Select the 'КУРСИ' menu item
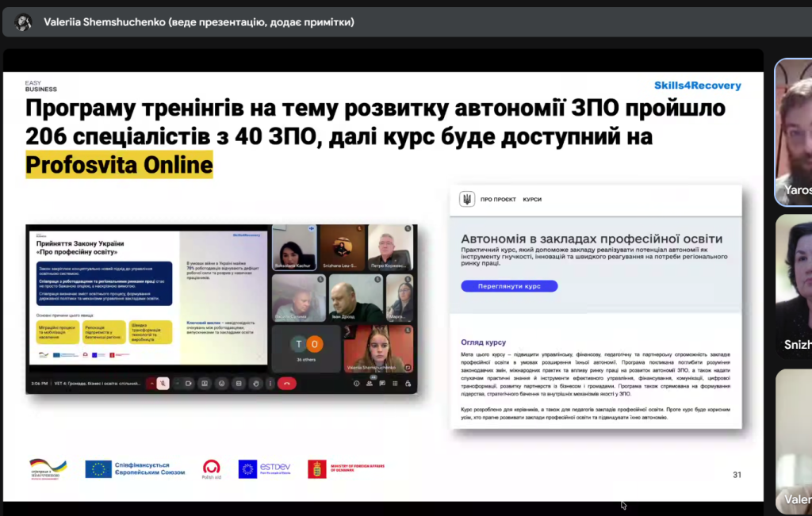This screenshot has width=812, height=516. (532, 200)
